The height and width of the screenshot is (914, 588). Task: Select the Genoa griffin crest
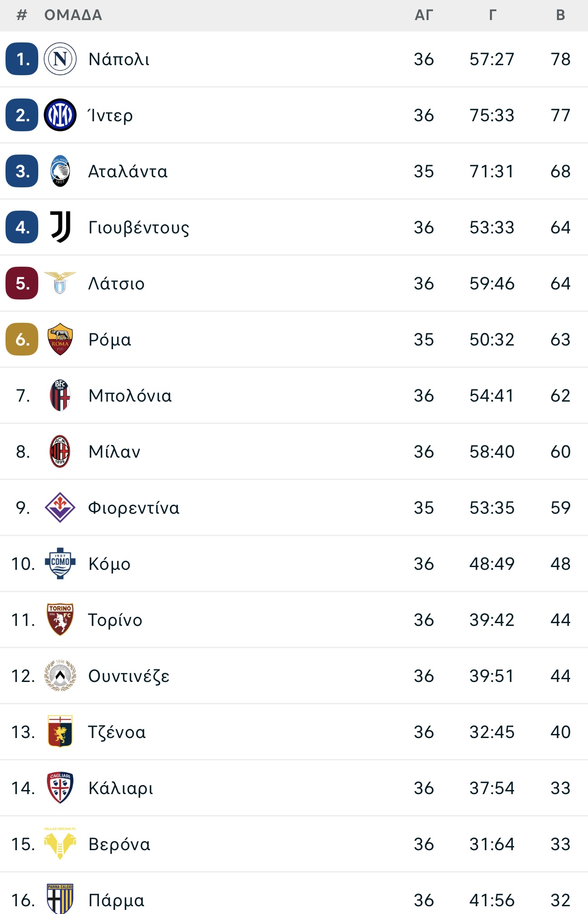click(x=60, y=732)
